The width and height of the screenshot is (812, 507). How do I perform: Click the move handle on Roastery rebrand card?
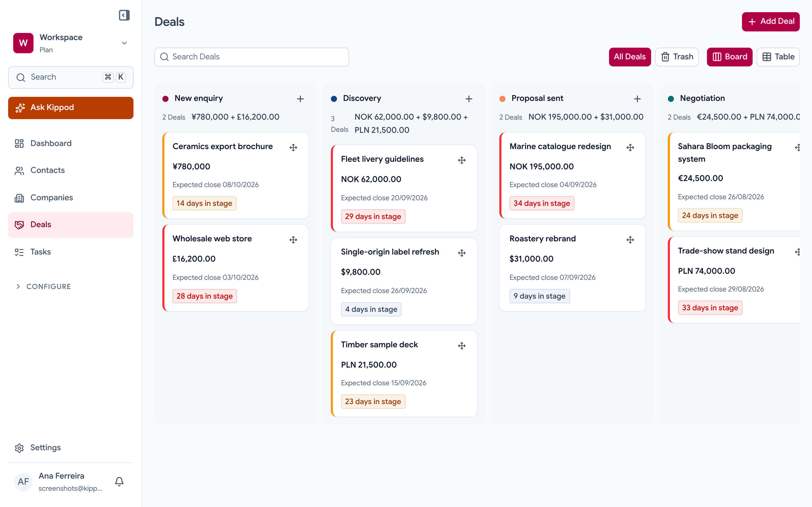click(x=630, y=240)
